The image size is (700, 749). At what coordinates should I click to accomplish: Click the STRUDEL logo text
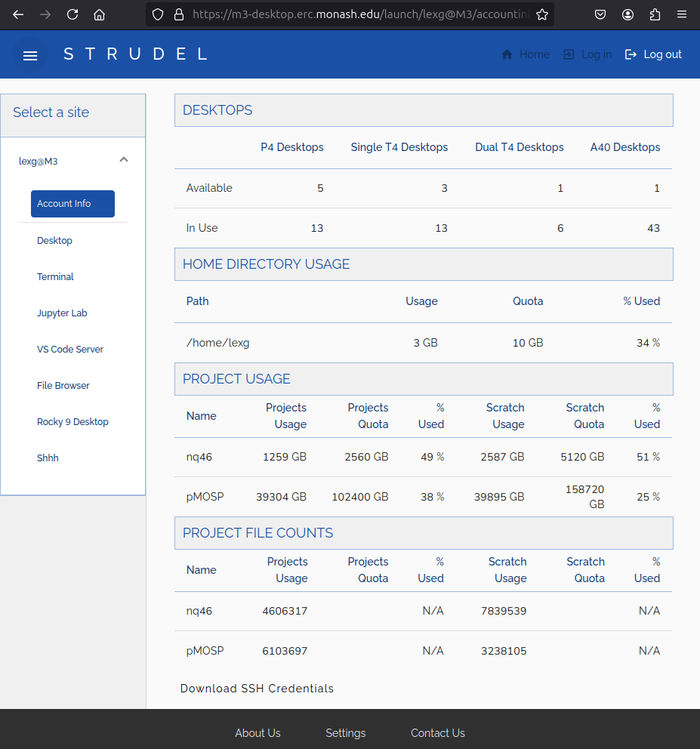pos(136,54)
